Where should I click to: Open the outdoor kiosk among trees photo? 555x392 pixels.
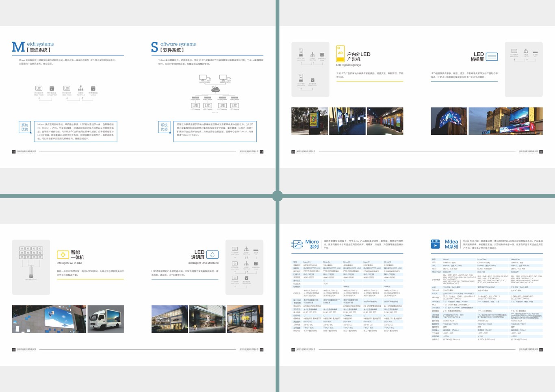pos(310,121)
